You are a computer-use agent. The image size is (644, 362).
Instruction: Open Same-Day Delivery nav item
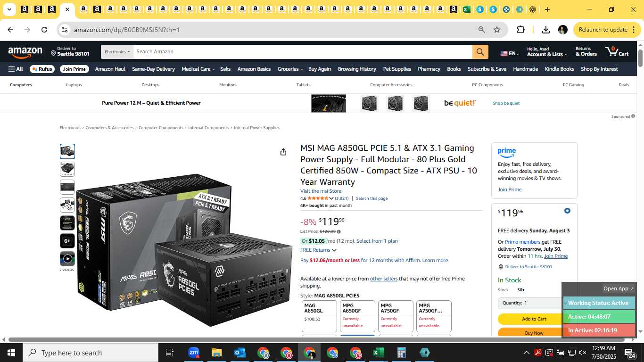pyautogui.click(x=153, y=69)
